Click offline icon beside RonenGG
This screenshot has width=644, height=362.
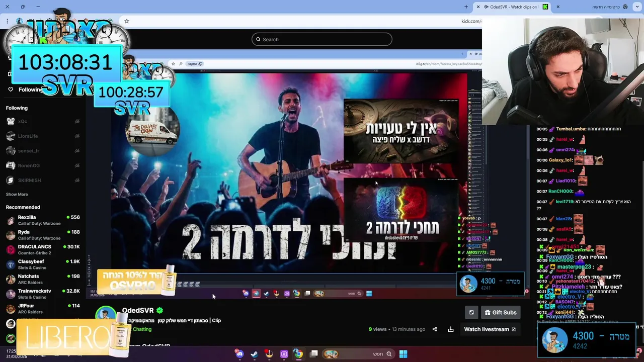click(x=77, y=165)
